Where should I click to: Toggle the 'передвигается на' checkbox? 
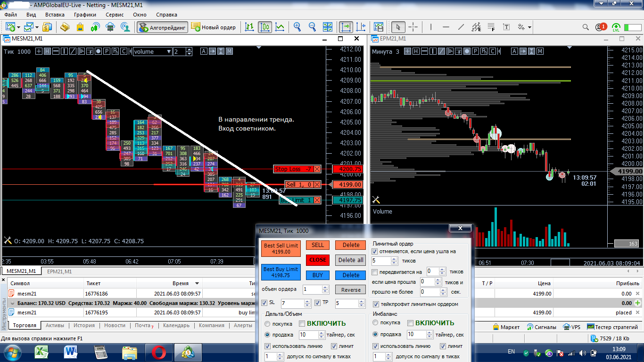tap(375, 272)
